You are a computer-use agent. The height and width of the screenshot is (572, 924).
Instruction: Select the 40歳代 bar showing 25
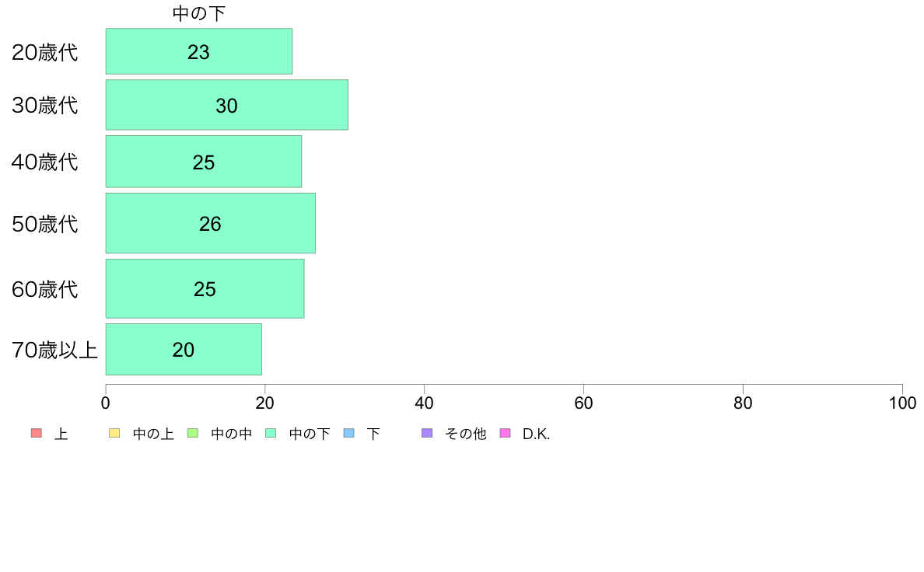tap(204, 162)
